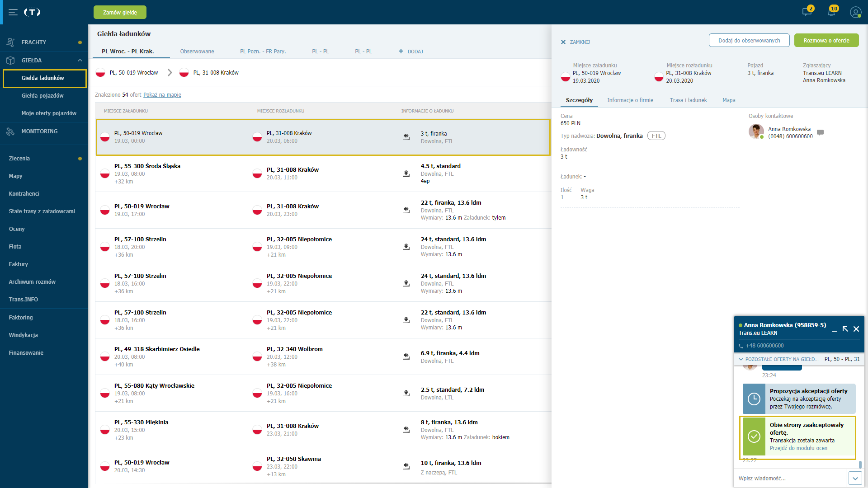The height and width of the screenshot is (488, 868).
Task: Switch to the Obserwowane tab
Action: click(197, 51)
